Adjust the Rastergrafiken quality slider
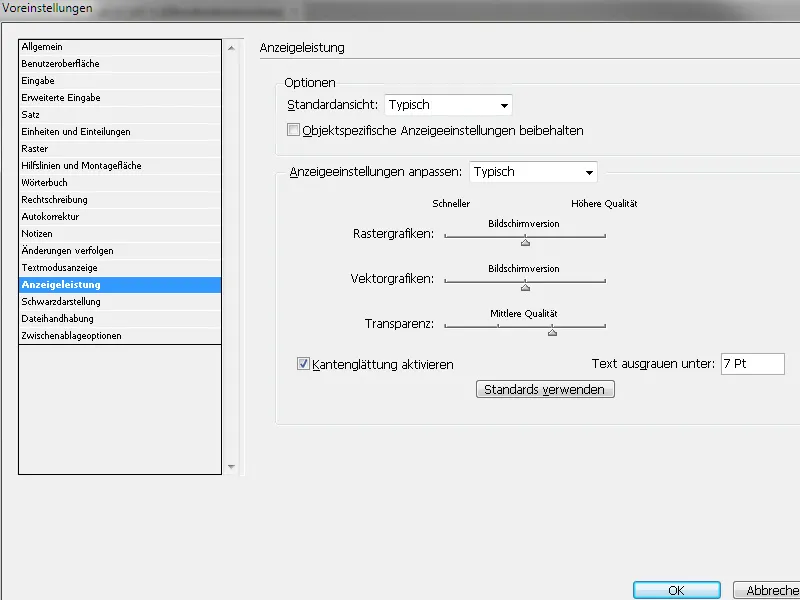This screenshot has height=600, width=800. click(x=524, y=243)
